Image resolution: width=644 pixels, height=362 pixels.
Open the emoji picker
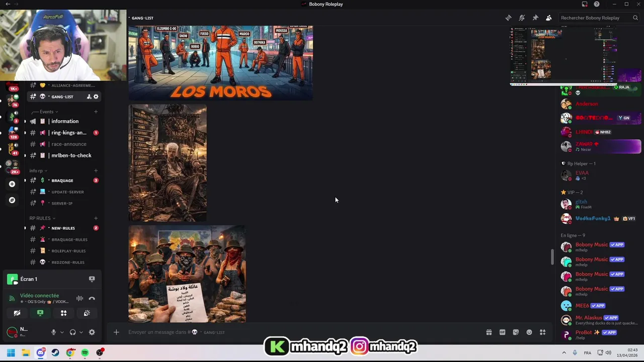tap(529, 332)
